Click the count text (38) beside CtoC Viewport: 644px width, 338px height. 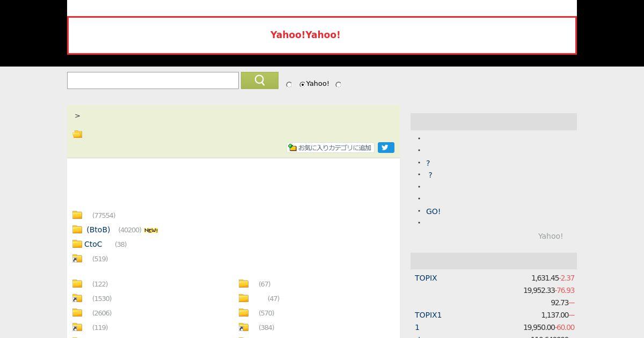(121, 244)
